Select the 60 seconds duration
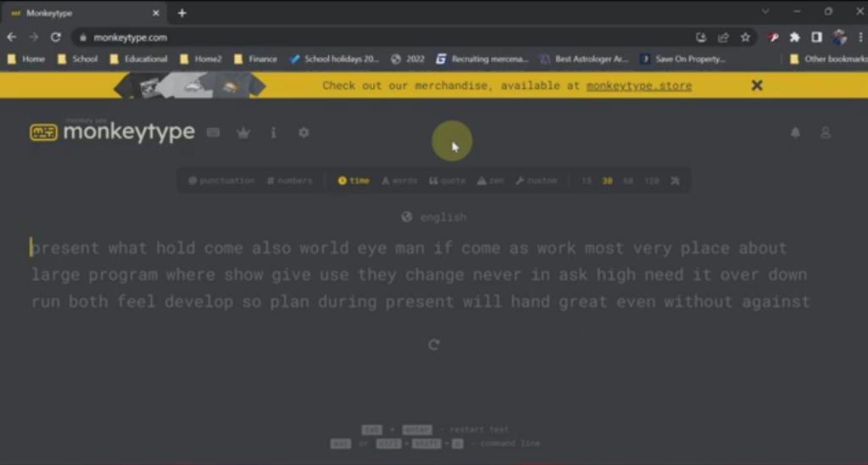The height and width of the screenshot is (465, 868). (628, 181)
